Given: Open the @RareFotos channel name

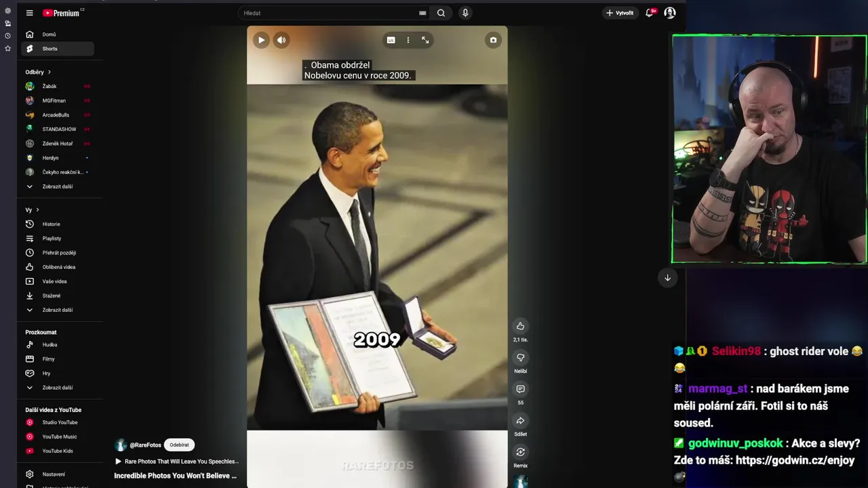Looking at the screenshot, I should pyautogui.click(x=145, y=445).
